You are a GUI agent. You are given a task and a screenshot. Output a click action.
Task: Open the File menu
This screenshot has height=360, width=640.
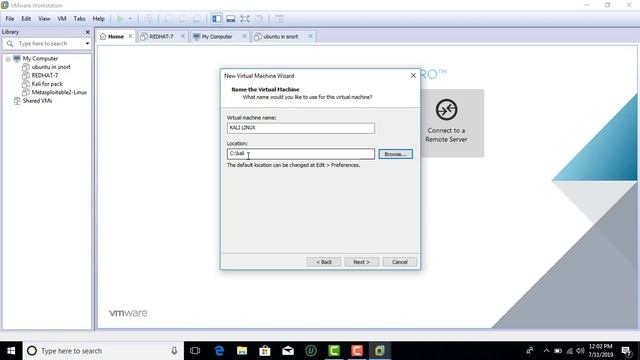pos(10,19)
